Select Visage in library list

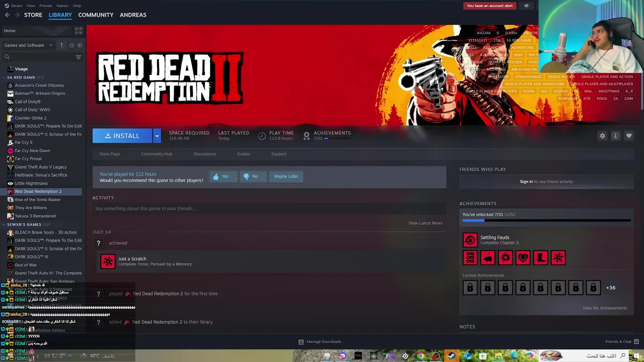click(21, 69)
